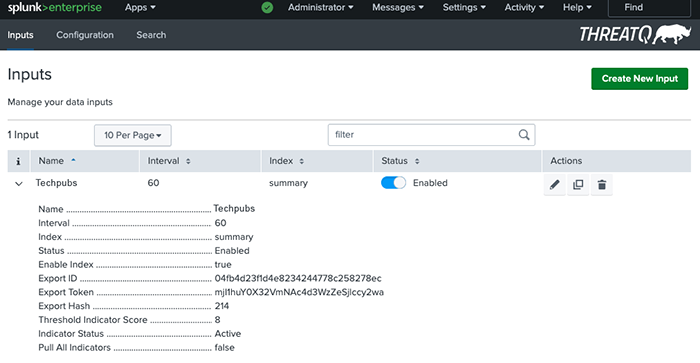
Task: Open the Settings menu
Action: [x=464, y=8]
